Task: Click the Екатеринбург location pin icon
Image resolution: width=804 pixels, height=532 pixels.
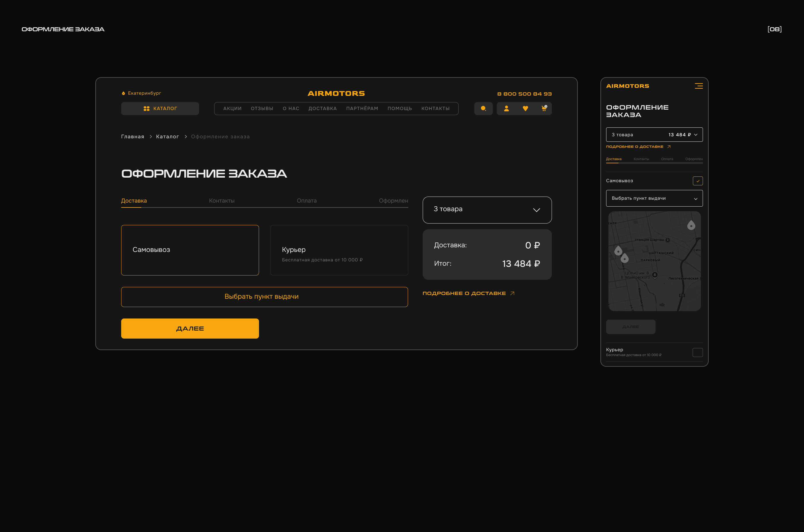Action: pos(123,93)
